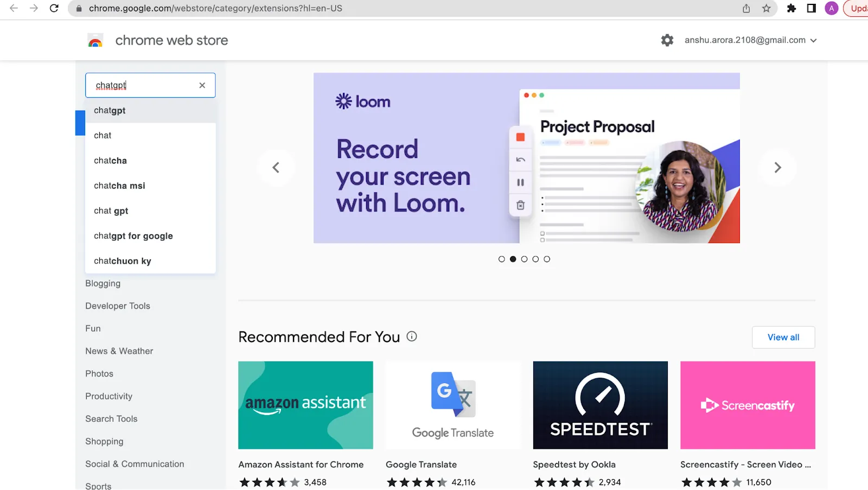
Task: Open Google Translate thumbnail
Action: [x=453, y=405]
